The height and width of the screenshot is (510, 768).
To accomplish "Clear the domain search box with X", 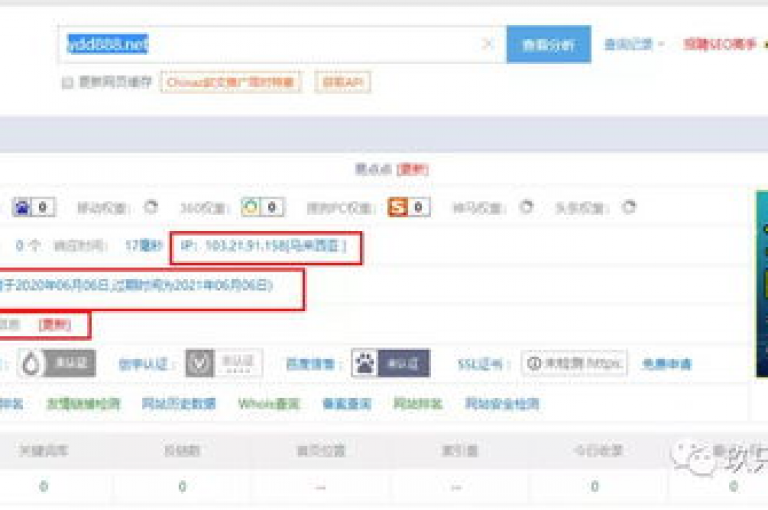I will [487, 44].
